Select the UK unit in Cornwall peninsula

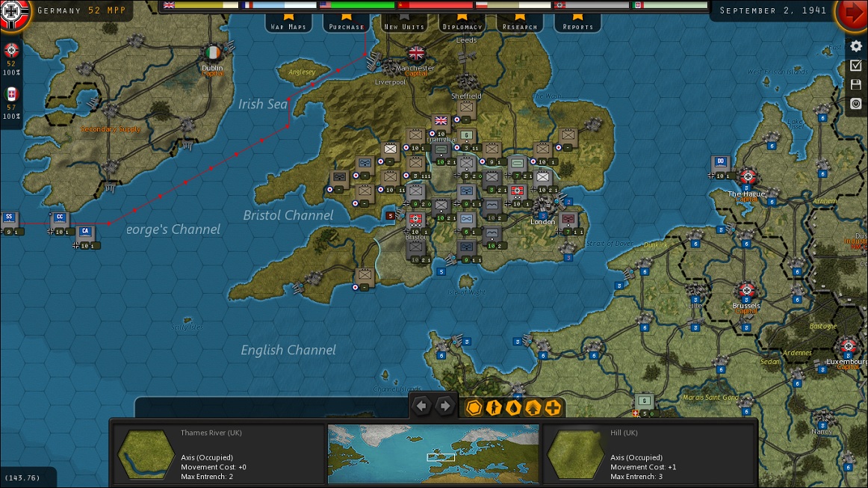[x=365, y=277]
